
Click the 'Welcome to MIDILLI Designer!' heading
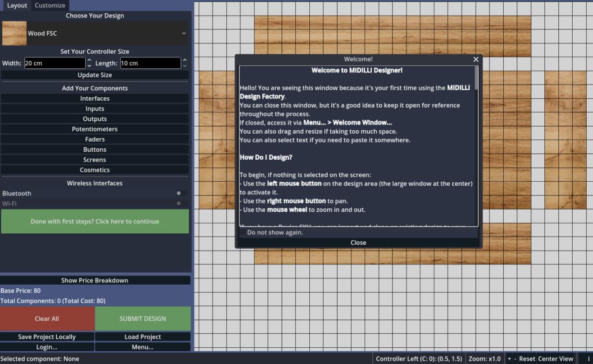[x=357, y=70]
